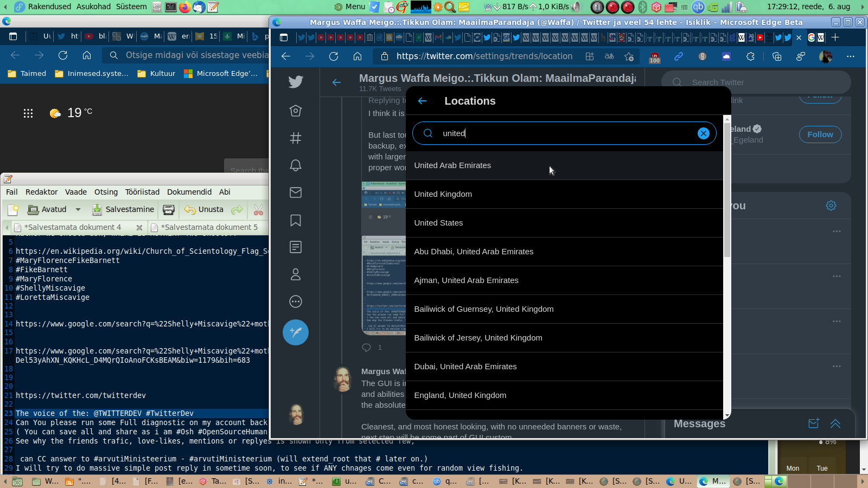
Task: Open translate page icon in address bar
Action: point(609,56)
